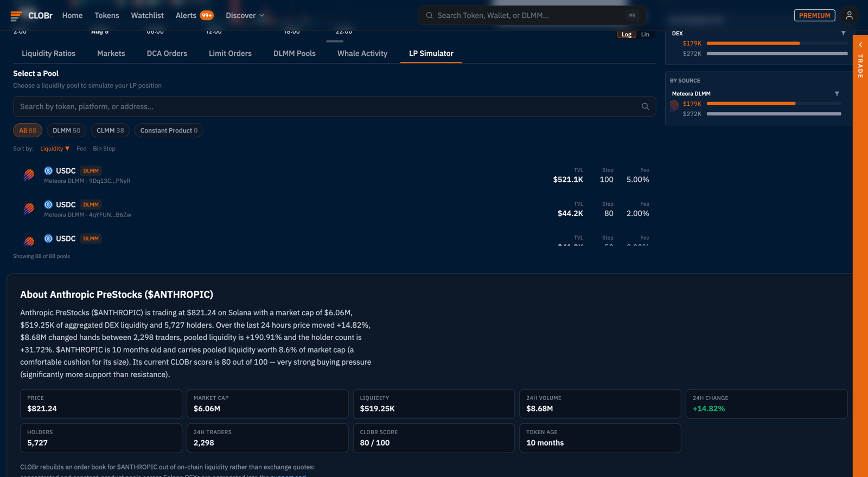Click the DEX filter funnel icon

pyautogui.click(x=843, y=33)
